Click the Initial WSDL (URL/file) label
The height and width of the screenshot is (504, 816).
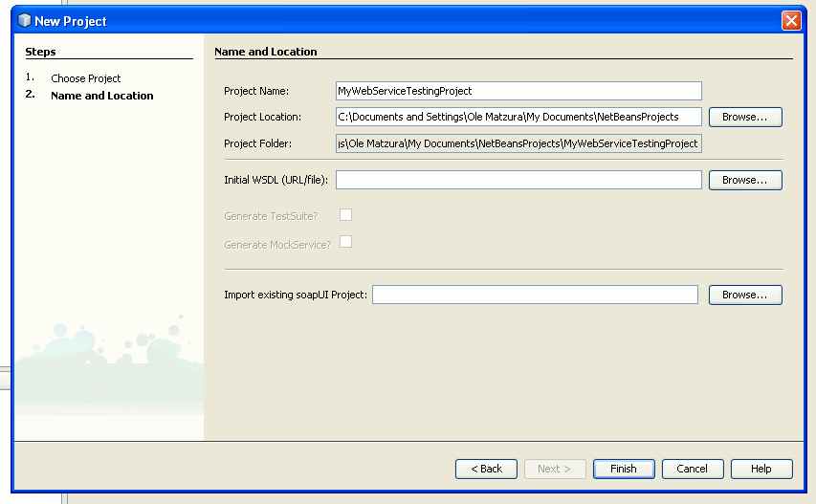[276, 180]
